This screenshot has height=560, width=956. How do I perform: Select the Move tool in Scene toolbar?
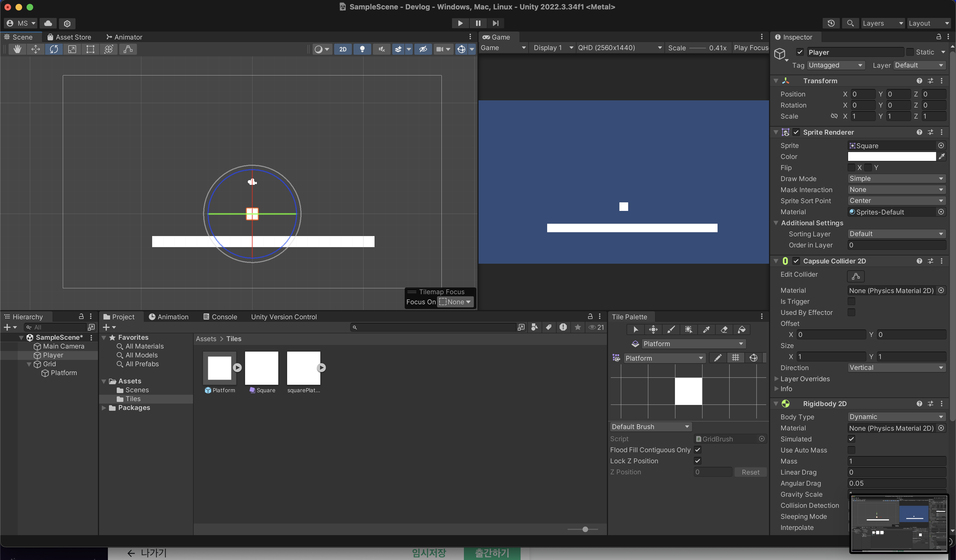click(35, 49)
